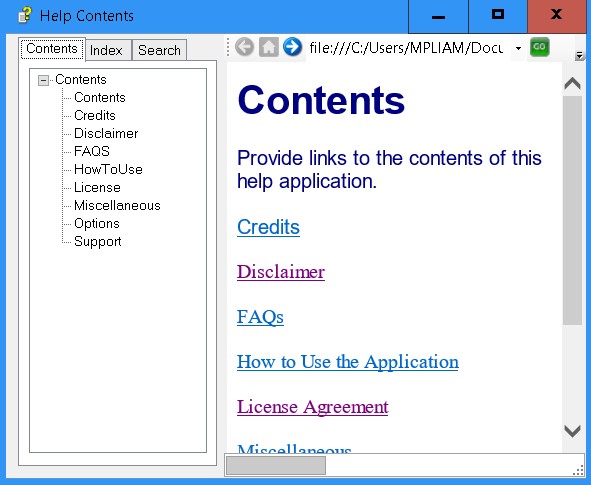
Task: Click the window resize grip corner
Action: [x=578, y=471]
